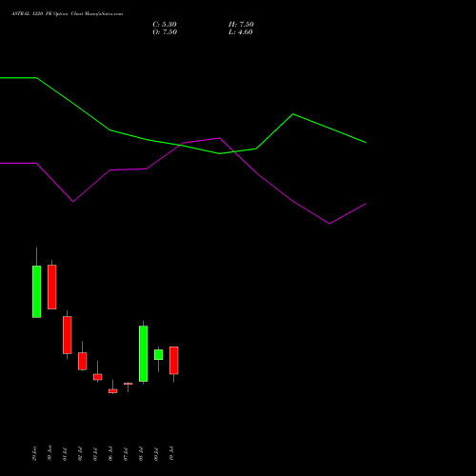Click the tall green candle for 08 Jul

tap(144, 353)
